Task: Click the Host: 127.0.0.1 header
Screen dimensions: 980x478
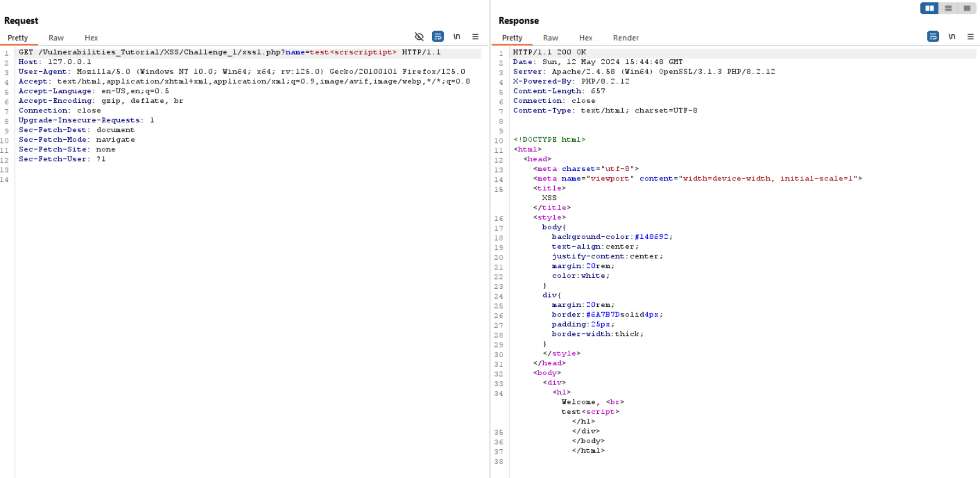Action: point(55,62)
